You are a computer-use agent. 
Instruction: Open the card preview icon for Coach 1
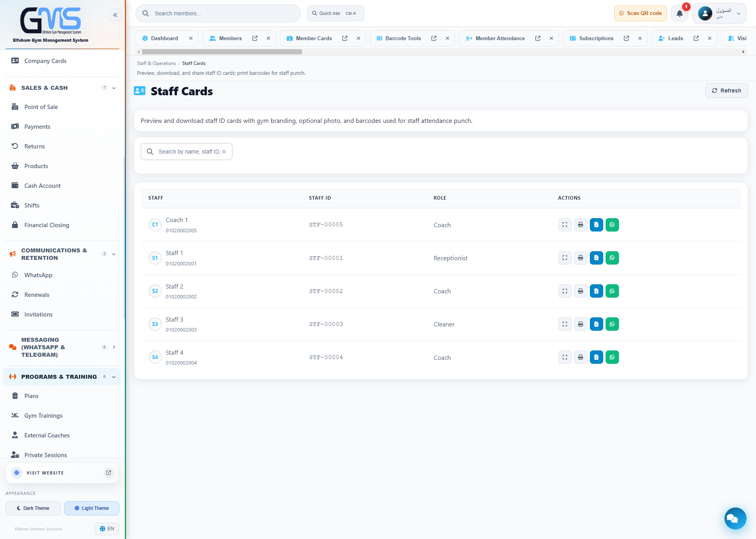(x=565, y=225)
